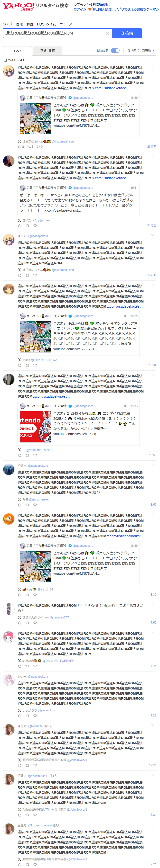Reply to the post by @Na_gi_55

tap(19, 595)
